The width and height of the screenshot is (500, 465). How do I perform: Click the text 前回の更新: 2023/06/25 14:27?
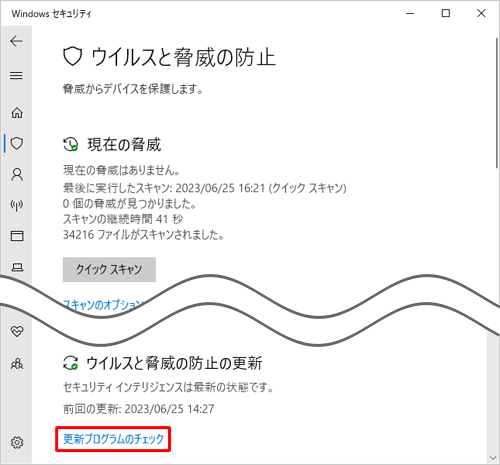click(139, 409)
